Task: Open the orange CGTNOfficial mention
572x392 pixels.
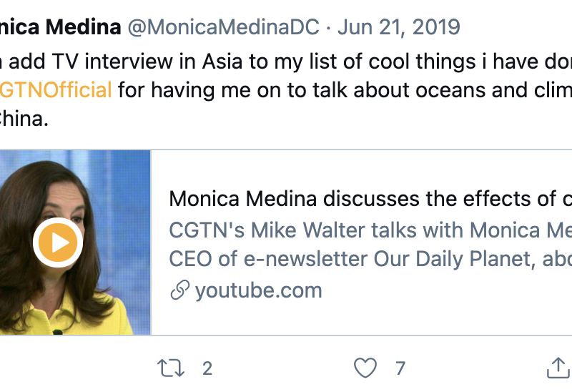Action: [x=56, y=91]
